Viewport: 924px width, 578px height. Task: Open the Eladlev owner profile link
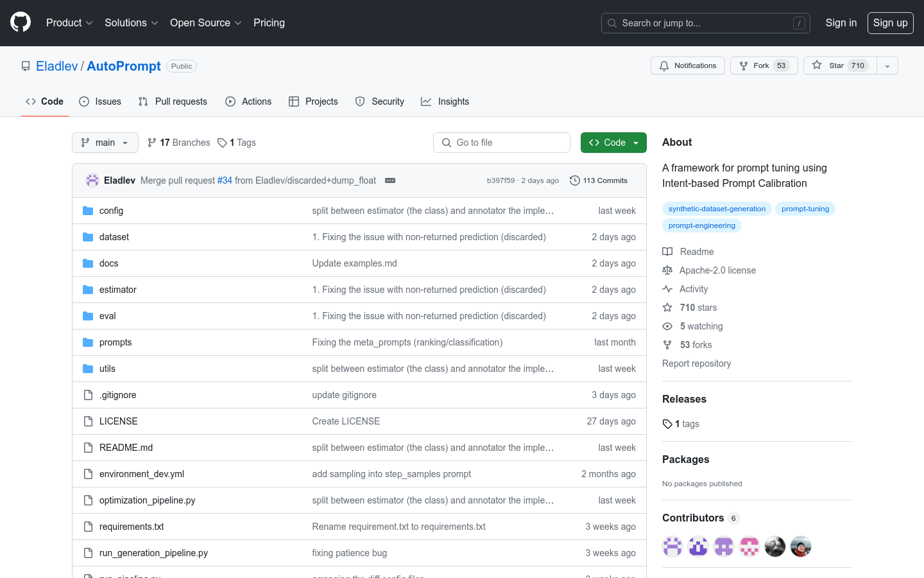pyautogui.click(x=56, y=66)
